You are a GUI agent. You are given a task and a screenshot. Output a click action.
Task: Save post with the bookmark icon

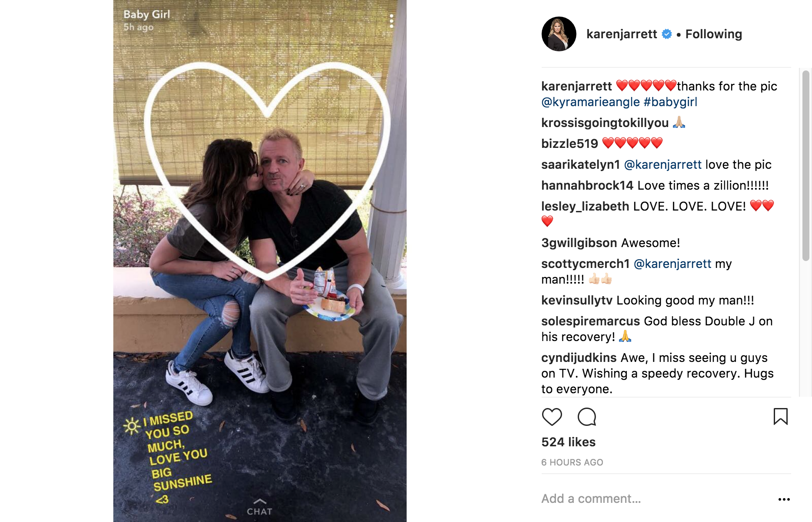click(780, 416)
